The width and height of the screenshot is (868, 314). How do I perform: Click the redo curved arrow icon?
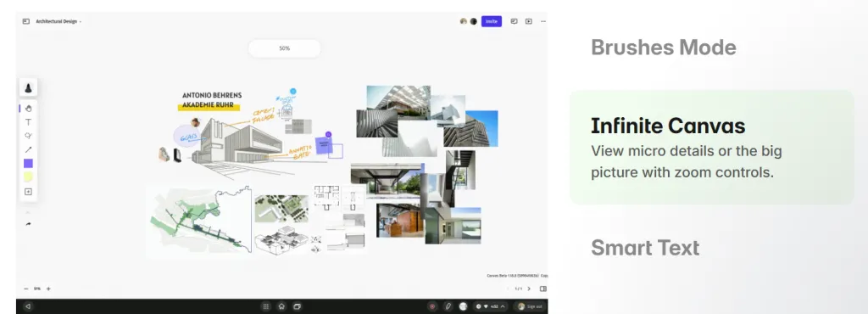(x=28, y=224)
